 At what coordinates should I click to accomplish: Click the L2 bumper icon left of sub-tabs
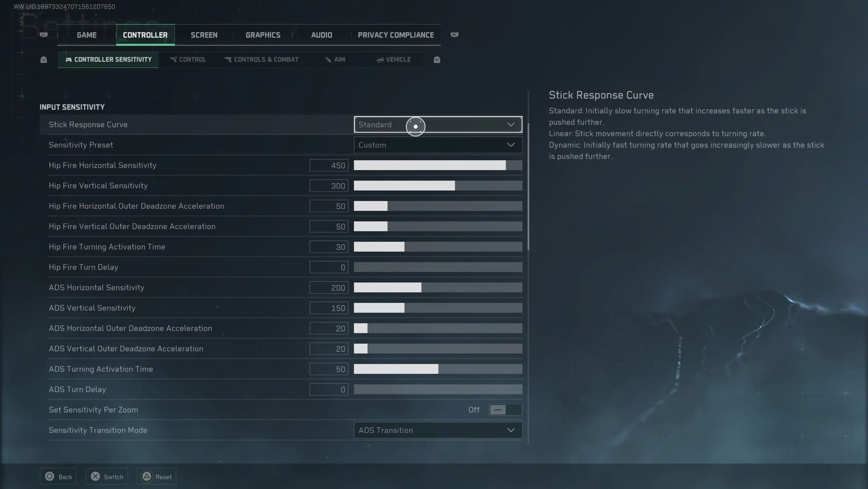tap(43, 59)
